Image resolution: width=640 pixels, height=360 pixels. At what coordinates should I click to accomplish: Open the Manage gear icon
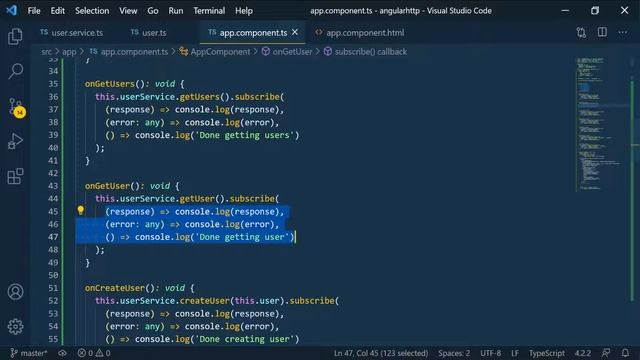[x=15, y=327]
